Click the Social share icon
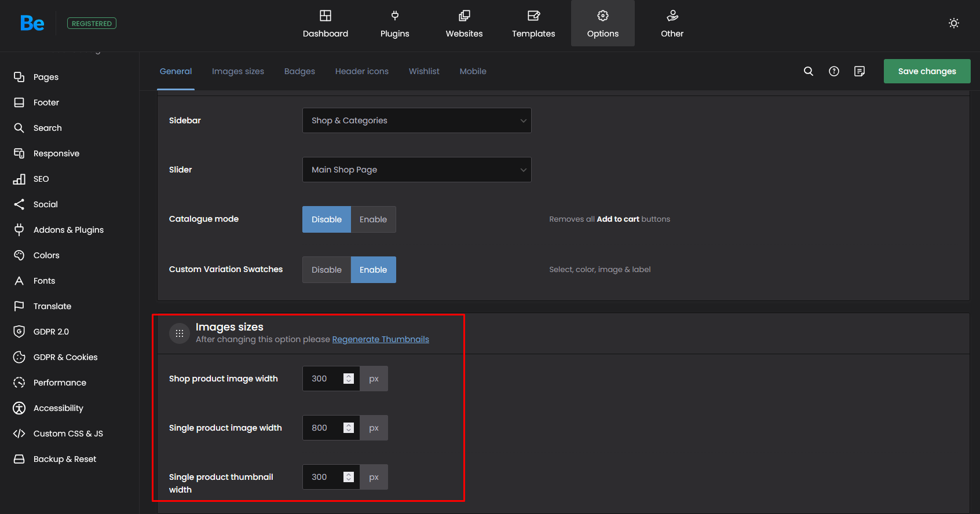This screenshot has height=514, width=980. point(19,204)
